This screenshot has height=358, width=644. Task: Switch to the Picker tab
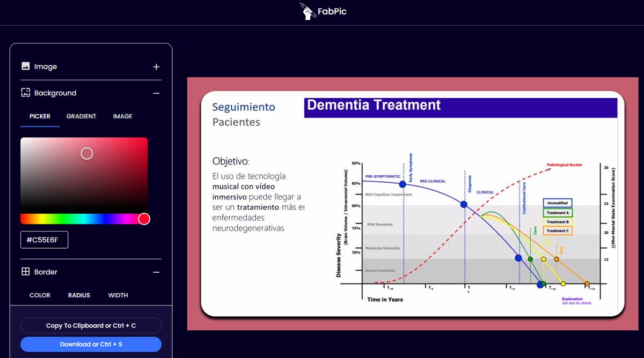[x=40, y=116]
